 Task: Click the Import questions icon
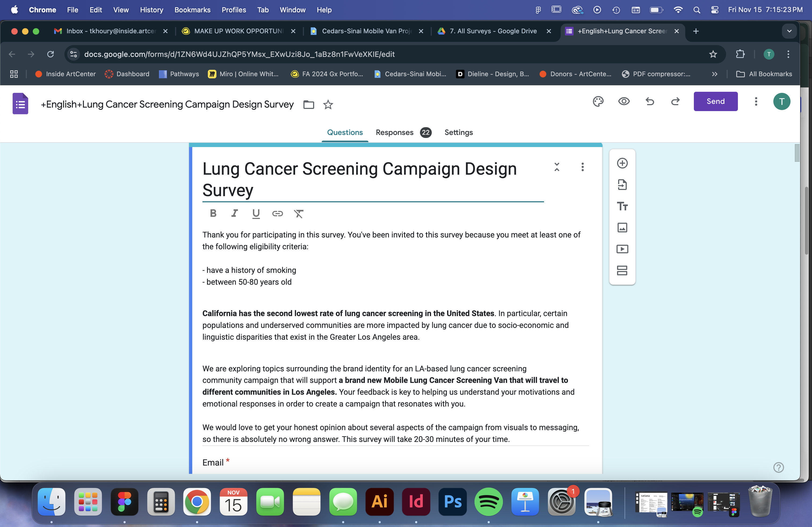pos(622,185)
